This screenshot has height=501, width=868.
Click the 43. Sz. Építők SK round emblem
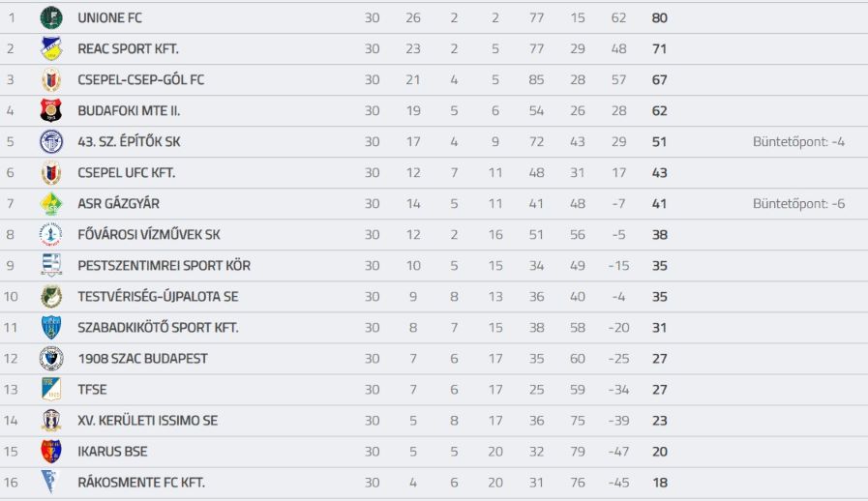coord(51,142)
